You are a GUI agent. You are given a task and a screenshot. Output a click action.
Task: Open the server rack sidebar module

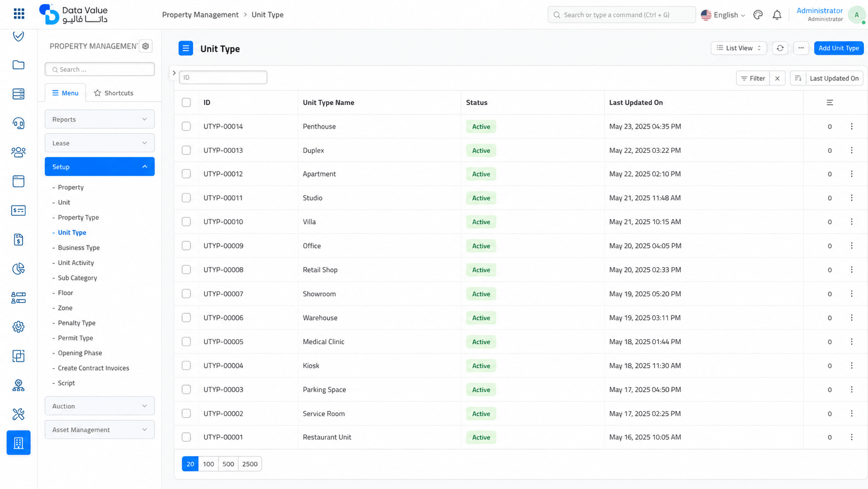(x=19, y=94)
